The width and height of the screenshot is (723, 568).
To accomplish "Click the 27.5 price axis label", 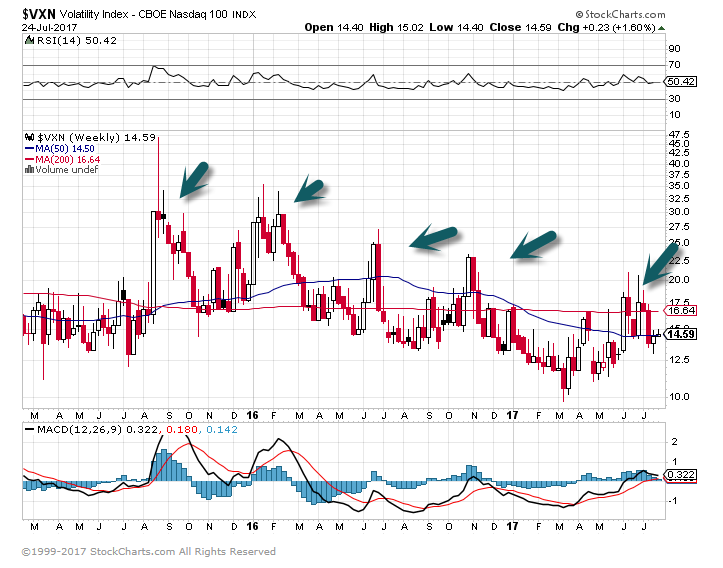I will (x=679, y=227).
